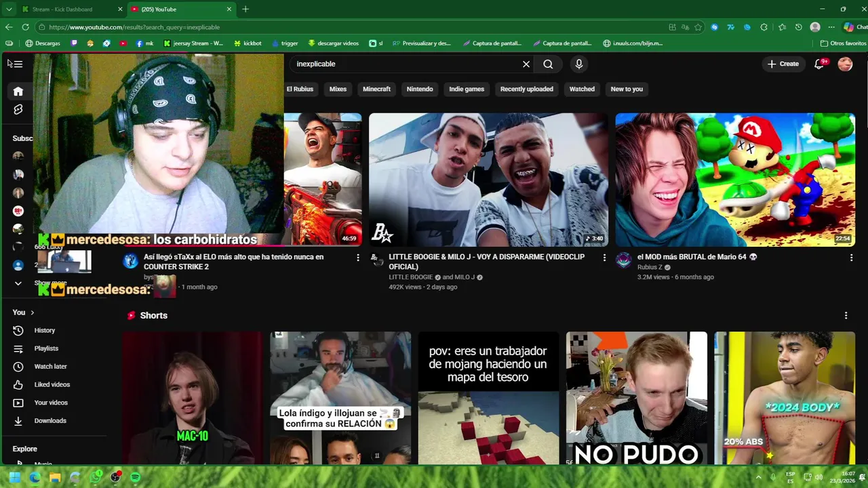Viewport: 868px width, 488px height.
Task: Open File Explorer from the taskbar
Action: 55,477
